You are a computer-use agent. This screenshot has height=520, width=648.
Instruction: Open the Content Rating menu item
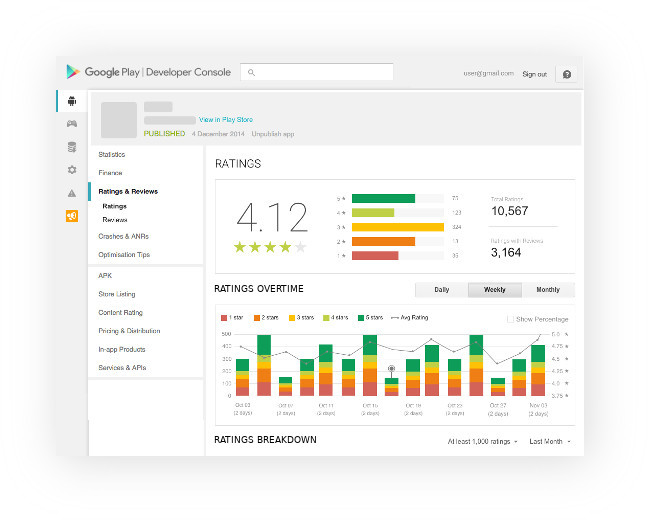pyautogui.click(x=121, y=312)
